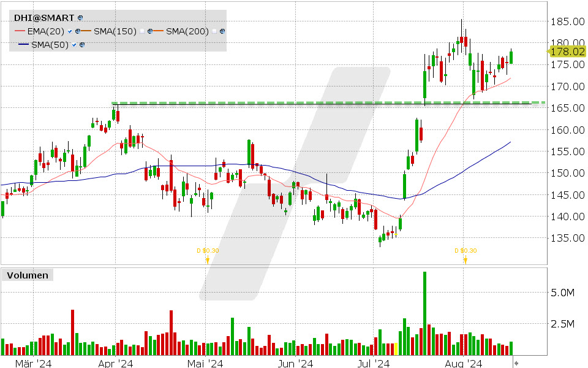Click the Jun '24 date axis label

point(295,363)
